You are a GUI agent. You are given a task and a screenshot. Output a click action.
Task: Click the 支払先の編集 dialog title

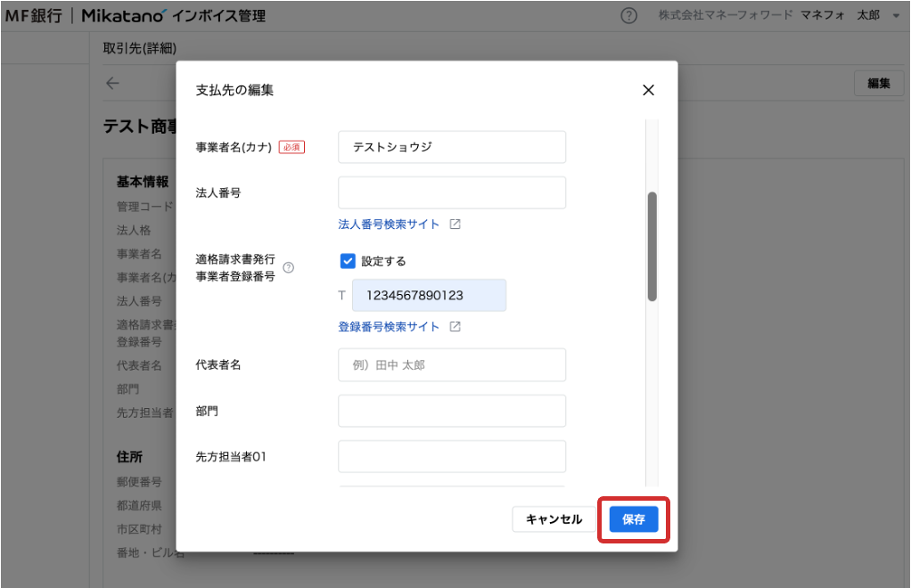(x=234, y=90)
